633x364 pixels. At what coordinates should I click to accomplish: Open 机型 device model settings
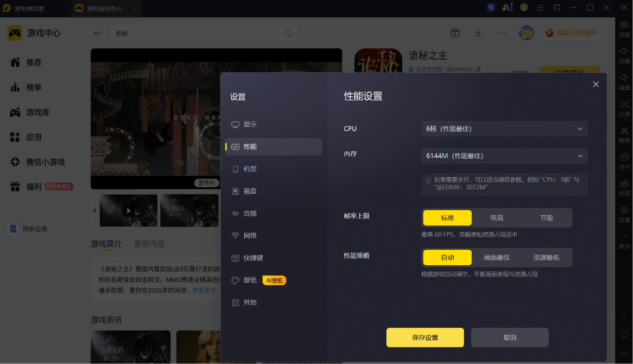pos(274,169)
